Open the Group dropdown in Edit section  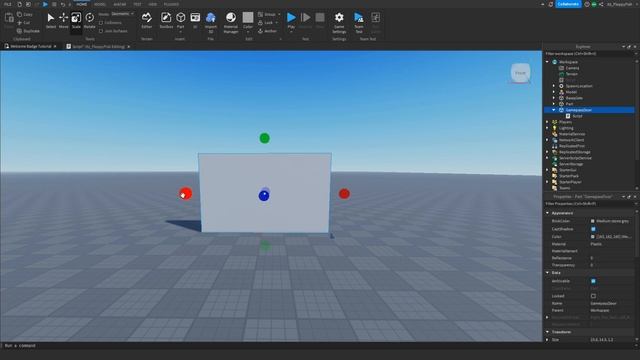pos(279,15)
